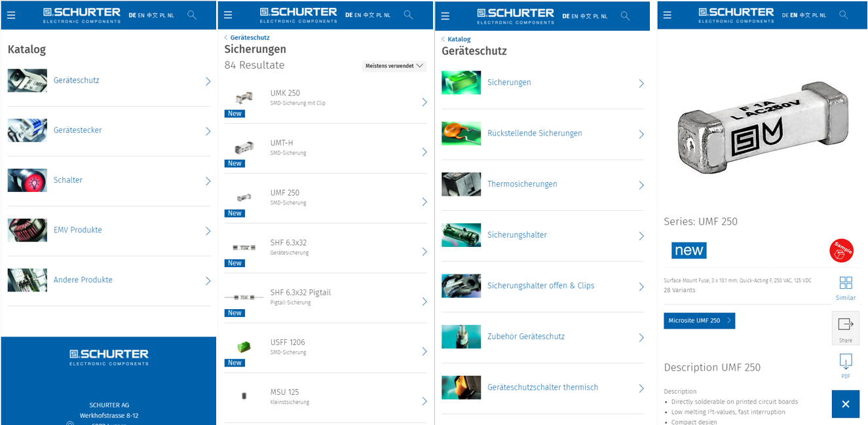Select NL language on the Sicherungen list screen
This screenshot has width=868, height=425.
(x=388, y=15)
